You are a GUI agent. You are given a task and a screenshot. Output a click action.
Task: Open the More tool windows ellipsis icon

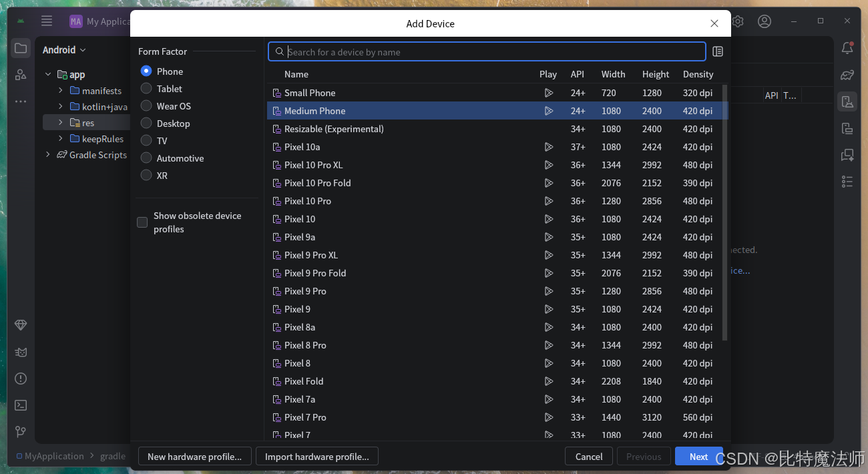tap(21, 101)
